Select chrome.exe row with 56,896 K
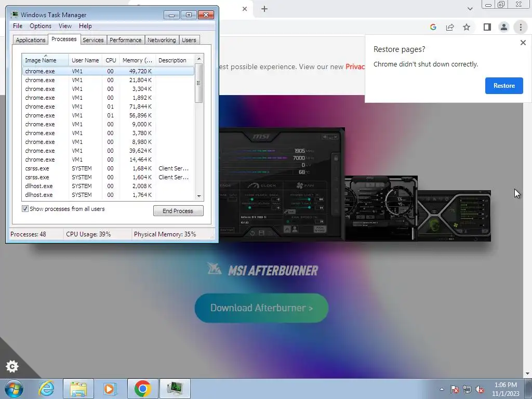 click(x=108, y=115)
